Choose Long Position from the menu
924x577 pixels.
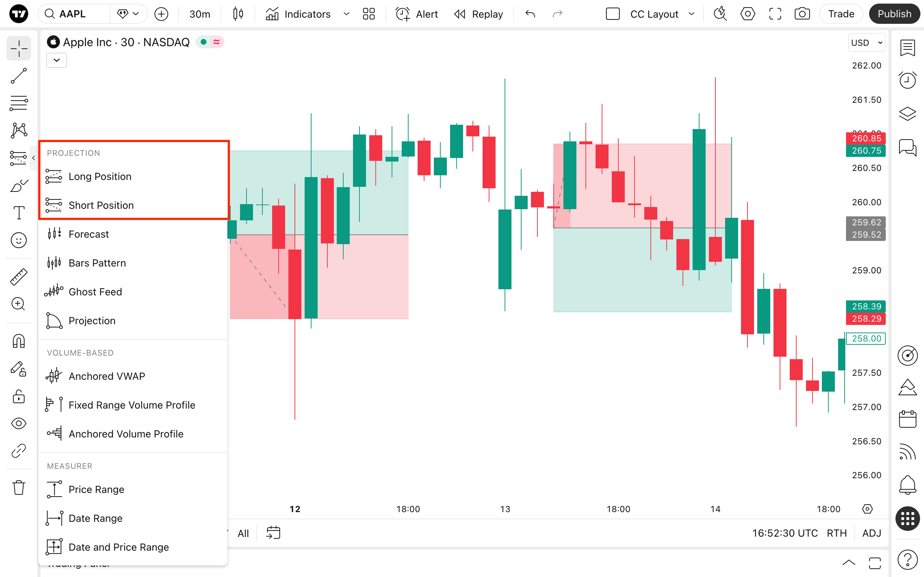click(x=100, y=176)
